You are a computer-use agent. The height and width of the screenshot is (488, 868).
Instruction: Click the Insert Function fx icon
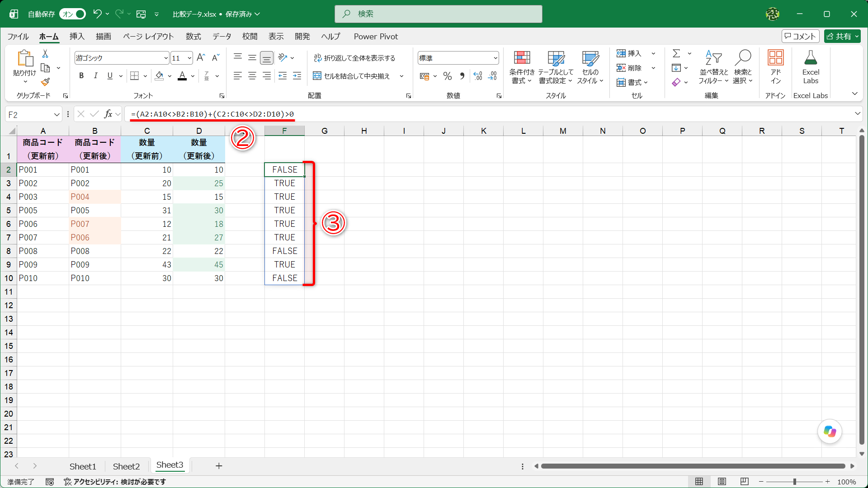108,114
